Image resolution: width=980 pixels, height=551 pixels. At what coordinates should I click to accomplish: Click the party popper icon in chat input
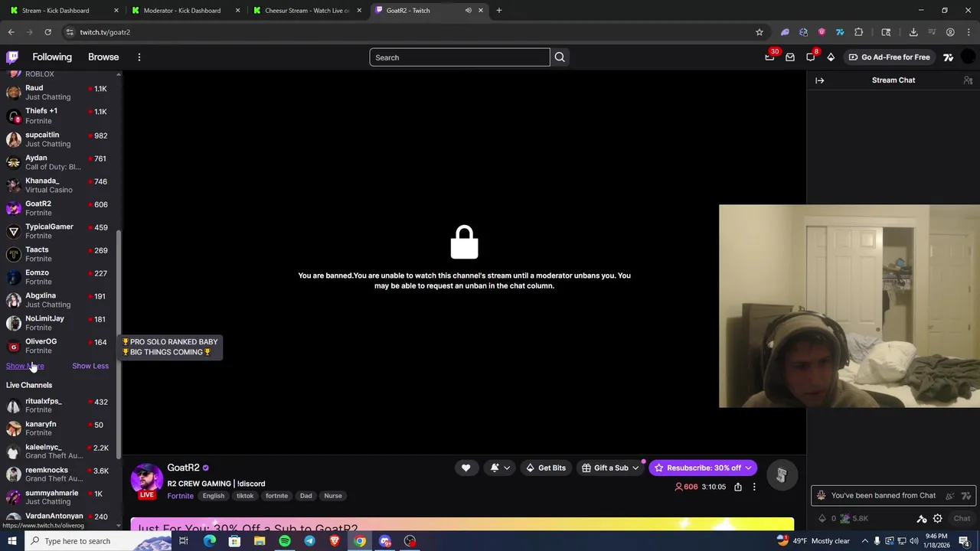951,496
